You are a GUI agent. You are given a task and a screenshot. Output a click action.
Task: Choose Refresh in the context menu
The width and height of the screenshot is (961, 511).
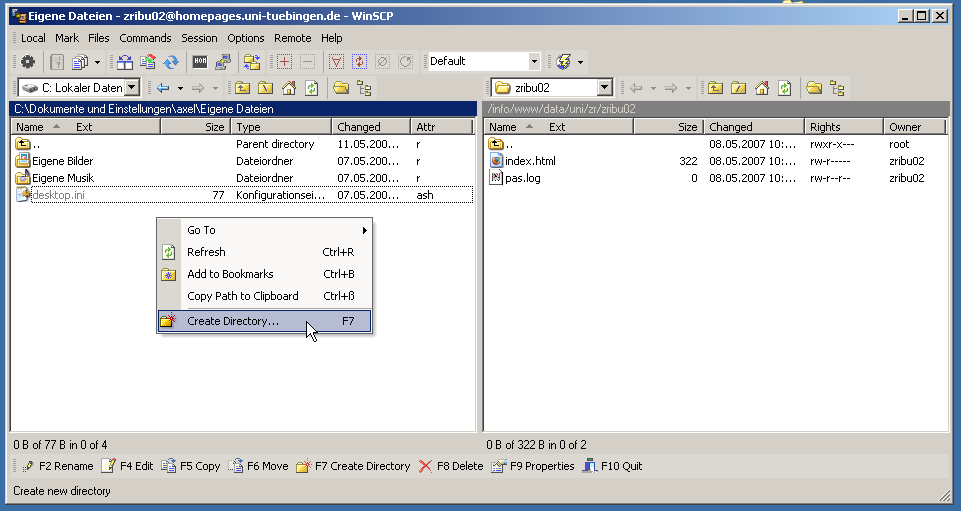click(x=265, y=252)
